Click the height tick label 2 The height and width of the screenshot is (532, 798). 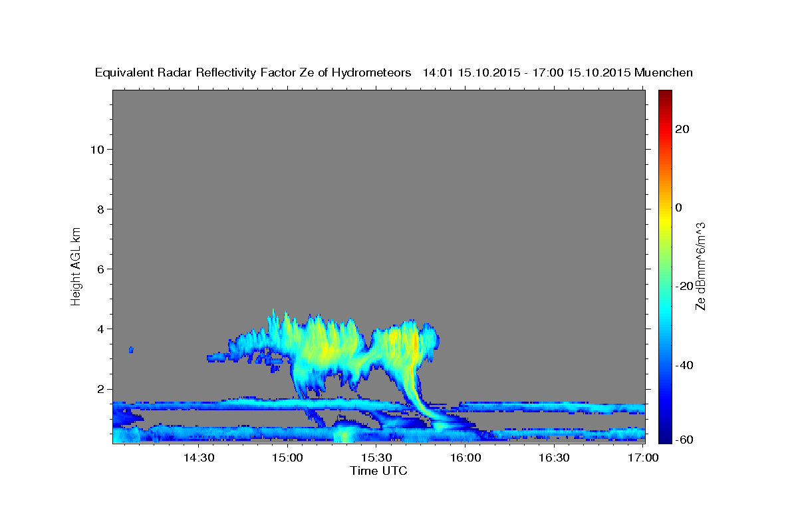click(x=100, y=389)
